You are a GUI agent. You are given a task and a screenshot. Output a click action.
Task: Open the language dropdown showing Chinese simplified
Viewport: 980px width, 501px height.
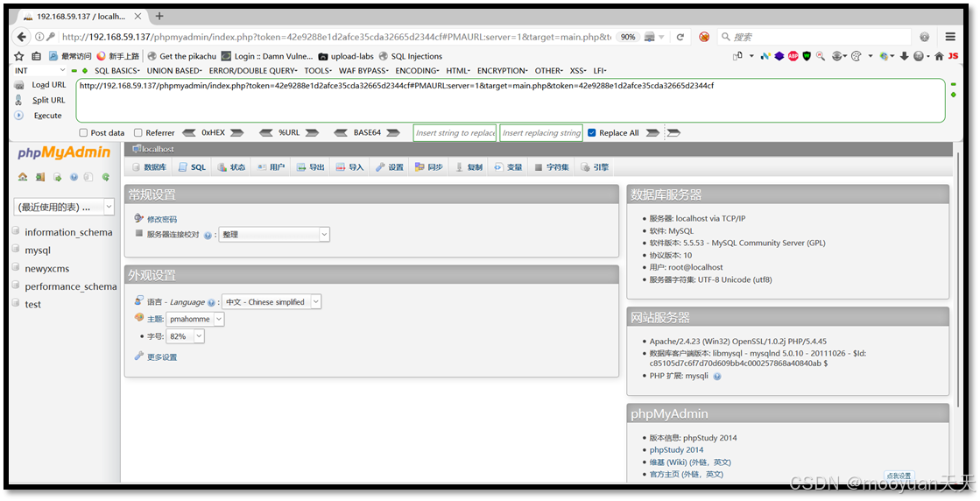click(271, 301)
